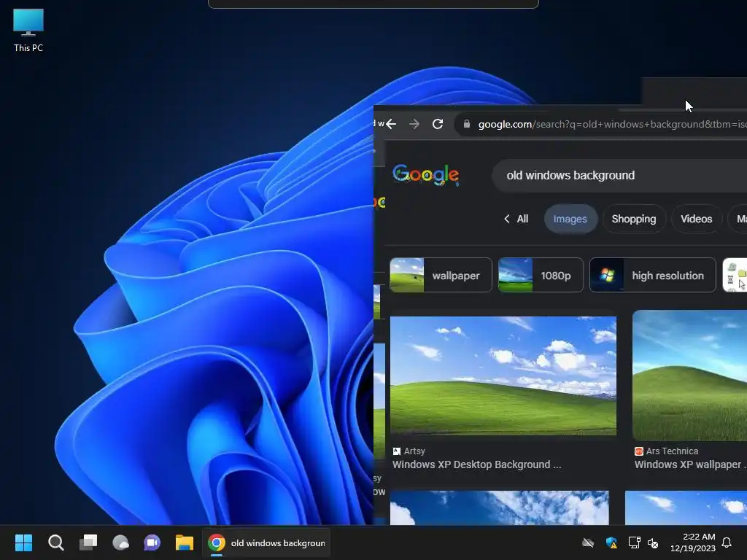Viewport: 747px width, 560px height.
Task: Open the This PC desktop icon
Action: (28, 30)
